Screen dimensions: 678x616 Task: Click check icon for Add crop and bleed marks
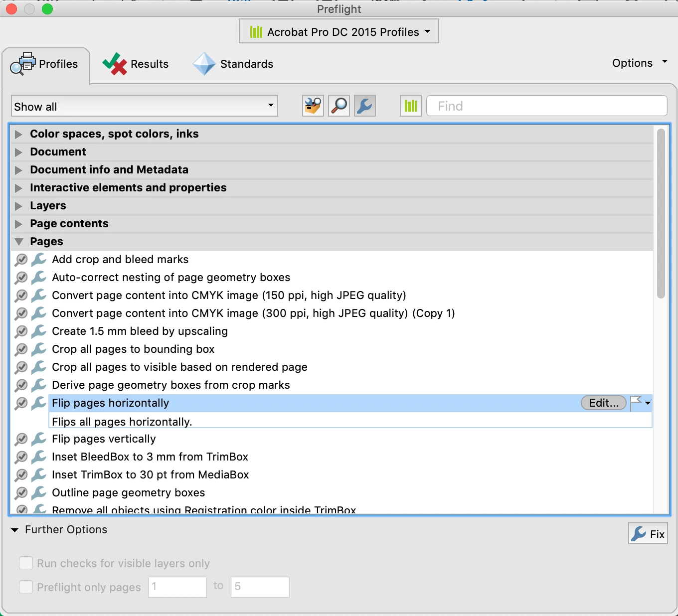coord(21,259)
